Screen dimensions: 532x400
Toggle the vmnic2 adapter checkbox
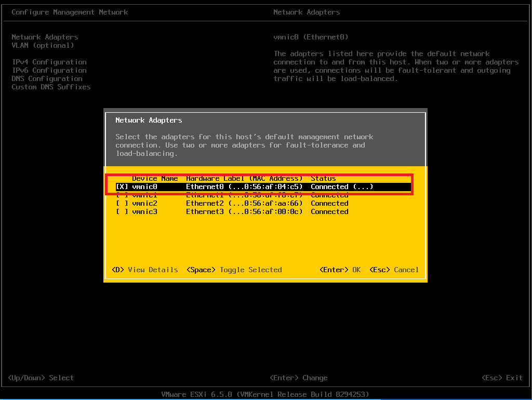[122, 204]
